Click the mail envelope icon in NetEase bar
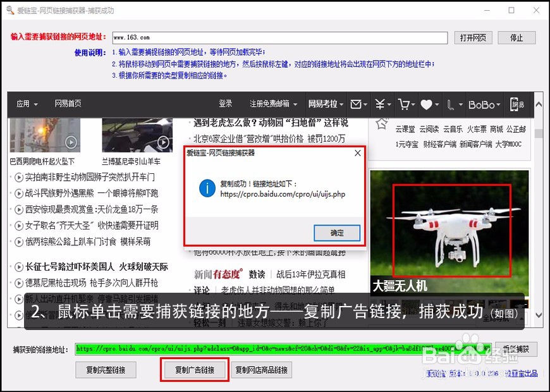The width and height of the screenshot is (550, 392). point(356,104)
